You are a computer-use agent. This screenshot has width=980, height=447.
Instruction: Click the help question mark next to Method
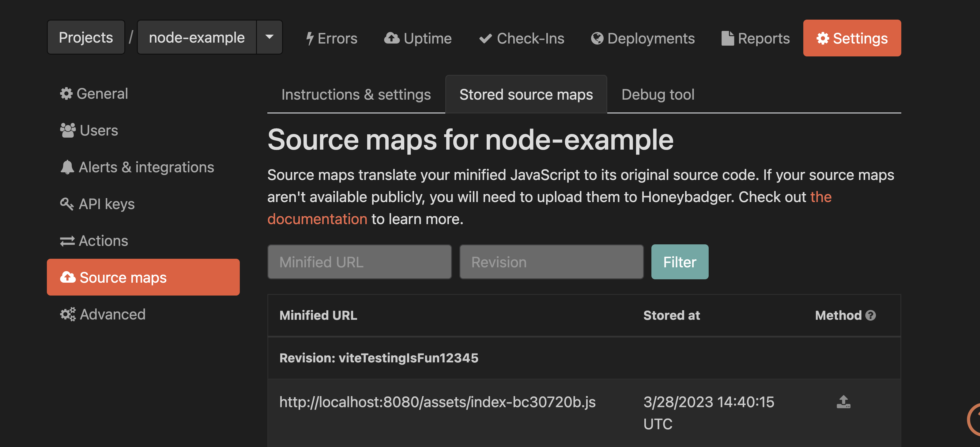871,315
